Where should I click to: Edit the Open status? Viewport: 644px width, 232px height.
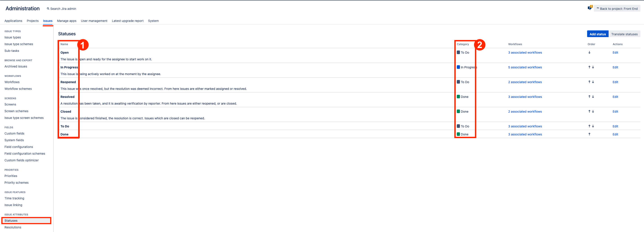(x=615, y=52)
